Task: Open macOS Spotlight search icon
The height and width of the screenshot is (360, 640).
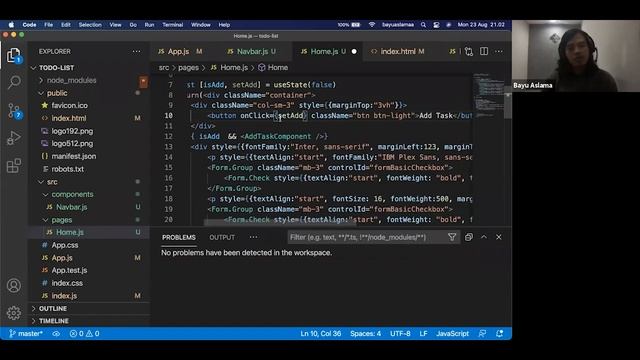Action: click(423, 25)
